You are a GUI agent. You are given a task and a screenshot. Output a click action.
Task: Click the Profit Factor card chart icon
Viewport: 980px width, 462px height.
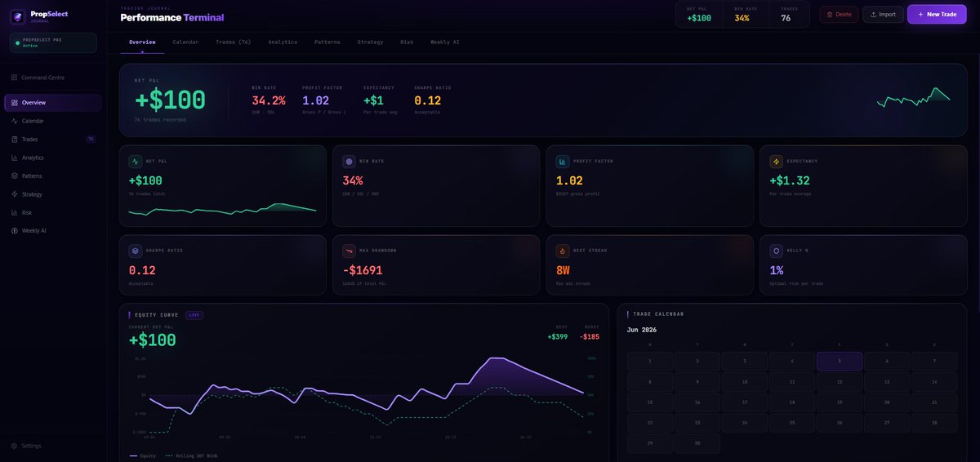click(563, 162)
